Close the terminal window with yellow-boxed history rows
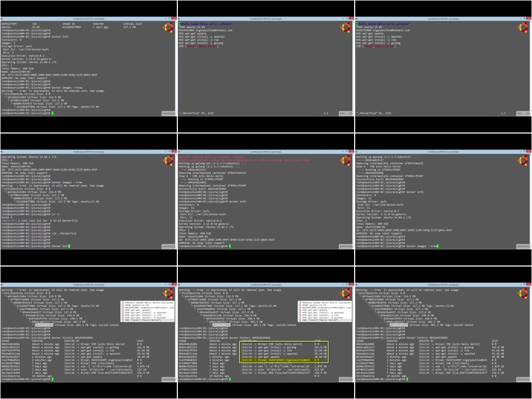Viewport: 532px width, 399px height. click(x=352, y=284)
